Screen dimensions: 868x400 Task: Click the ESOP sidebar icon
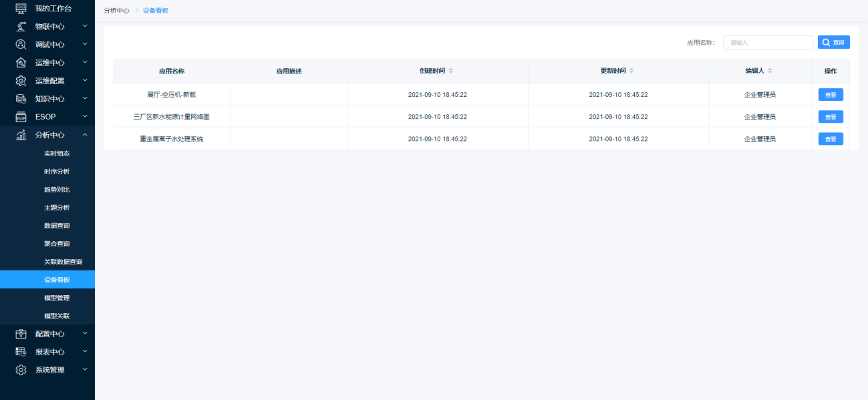[x=21, y=117]
